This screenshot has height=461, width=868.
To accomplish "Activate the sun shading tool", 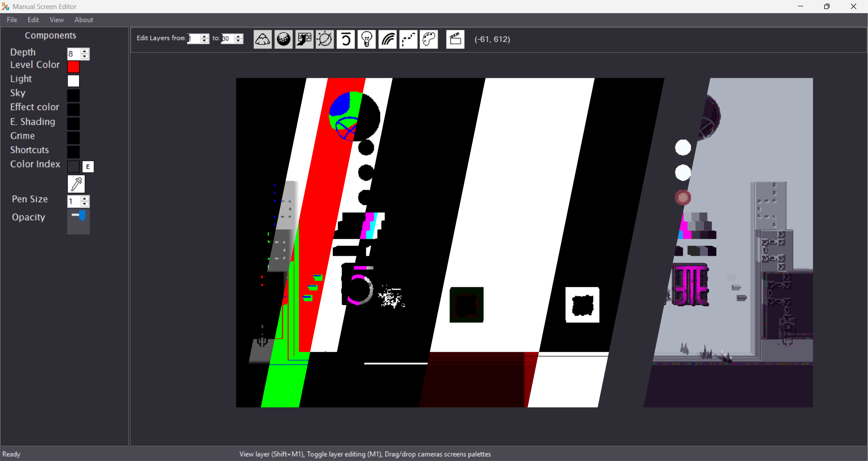I will pos(325,39).
